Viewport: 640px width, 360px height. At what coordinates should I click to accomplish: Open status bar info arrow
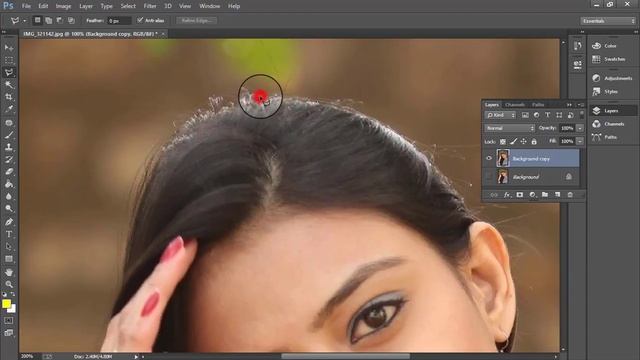(136, 356)
